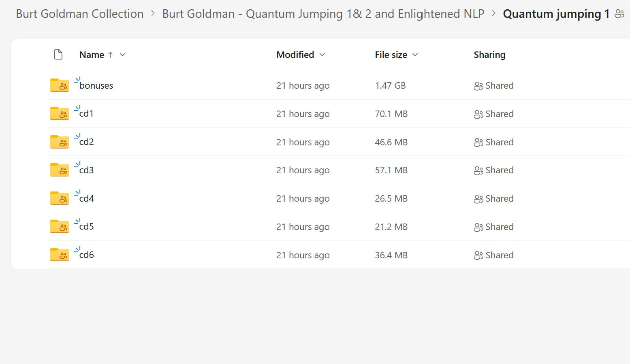Click the file type column header icon

58,55
